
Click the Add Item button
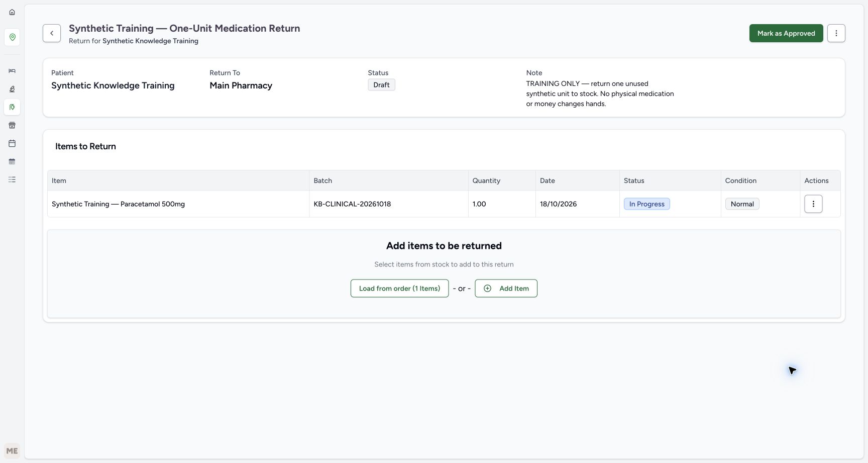(x=506, y=289)
